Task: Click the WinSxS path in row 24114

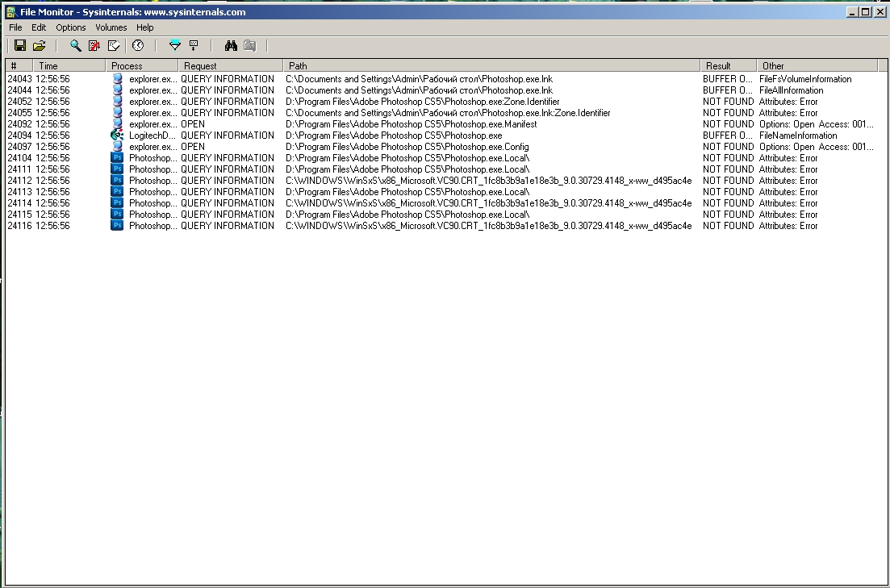Action: (x=489, y=203)
